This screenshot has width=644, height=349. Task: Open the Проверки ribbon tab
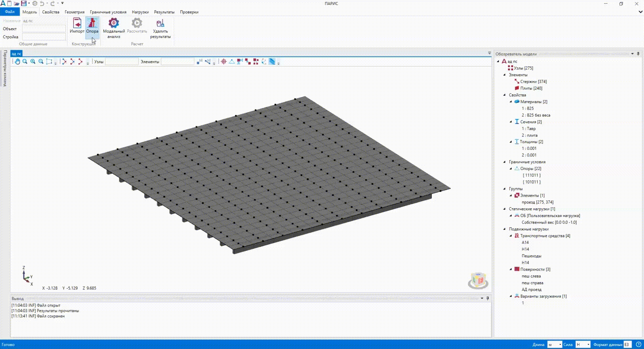click(x=189, y=12)
